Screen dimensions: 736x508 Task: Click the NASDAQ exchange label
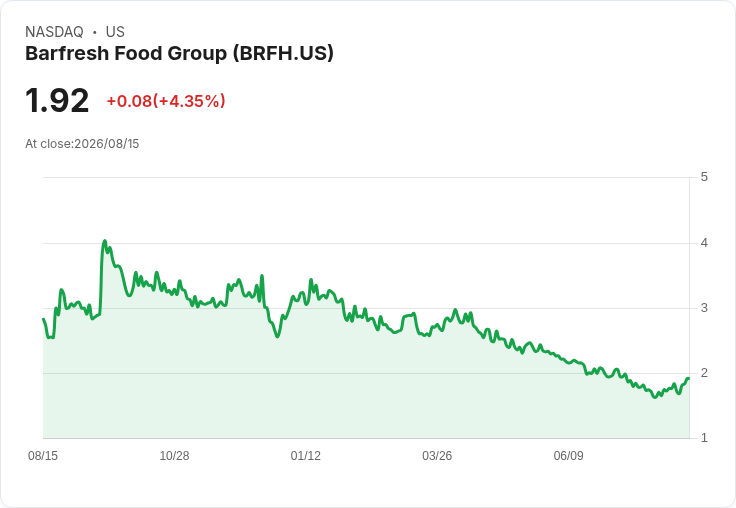[54, 32]
